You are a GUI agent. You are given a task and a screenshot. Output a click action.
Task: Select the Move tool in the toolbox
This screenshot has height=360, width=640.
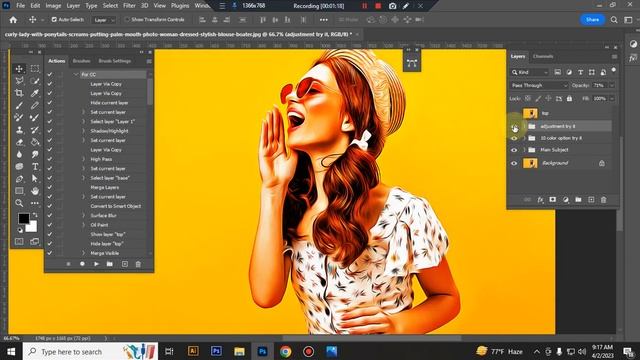click(x=19, y=69)
